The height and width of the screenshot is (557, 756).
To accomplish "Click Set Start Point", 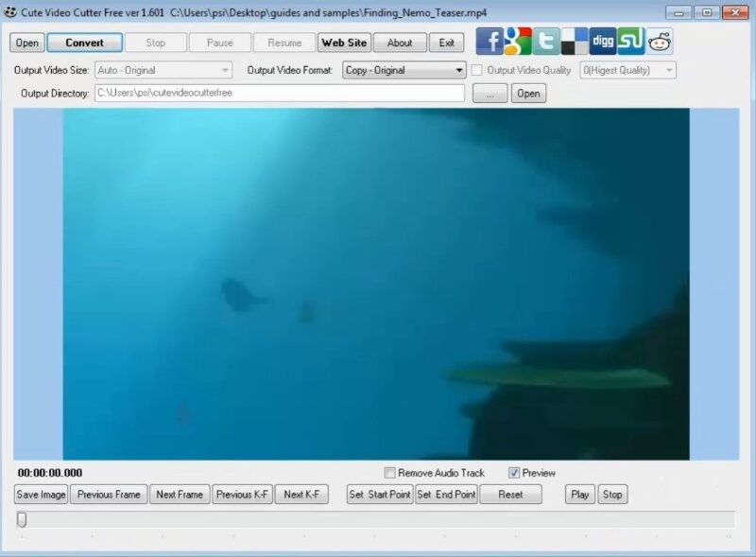I will click(380, 495).
